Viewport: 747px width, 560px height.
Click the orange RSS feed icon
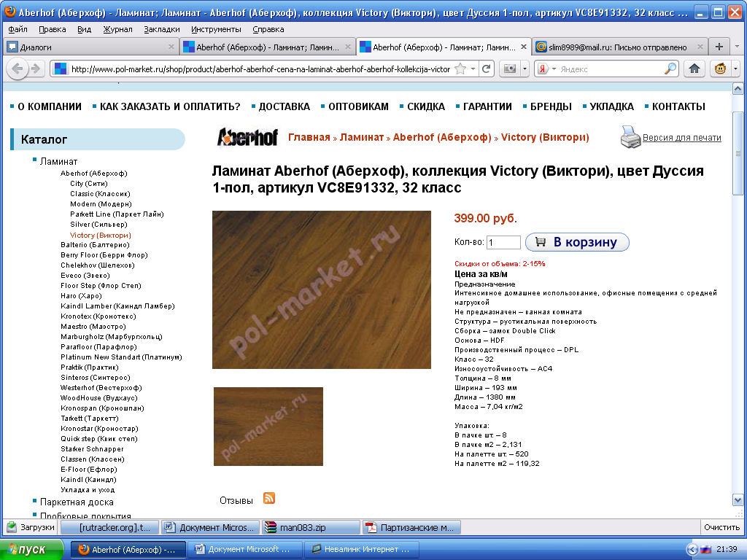269,498
